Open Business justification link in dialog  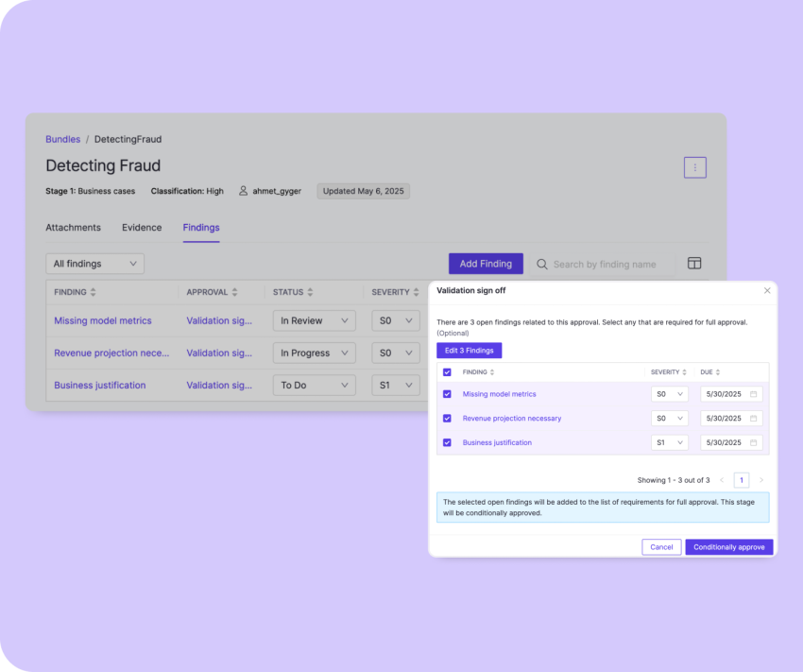pyautogui.click(x=497, y=442)
